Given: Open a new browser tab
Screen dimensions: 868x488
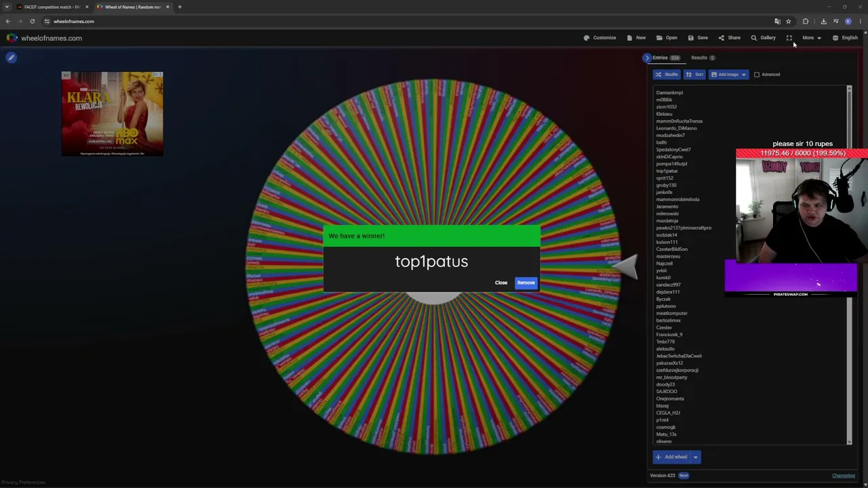Looking at the screenshot, I should click(180, 7).
